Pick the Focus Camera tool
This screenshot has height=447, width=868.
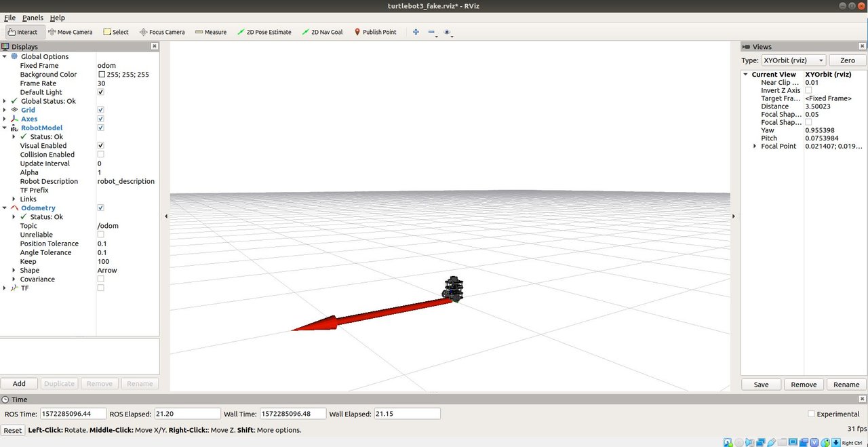[x=162, y=32]
